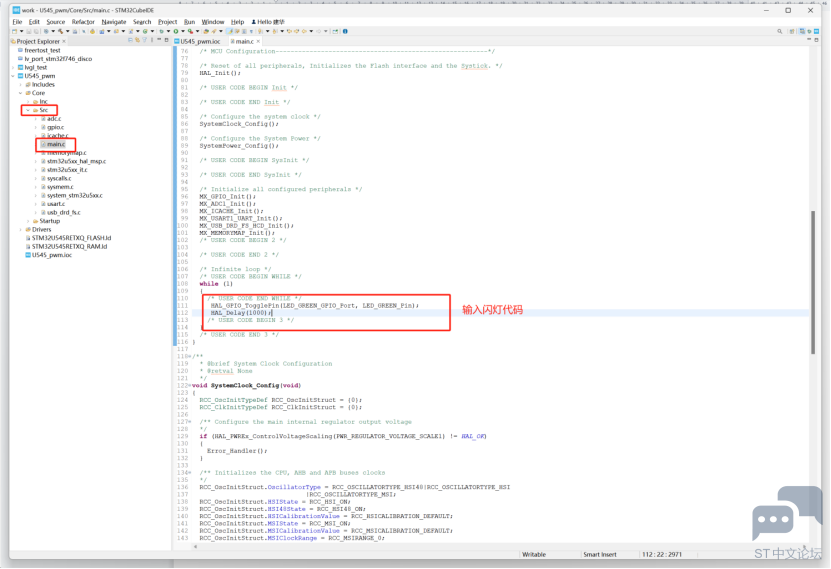This screenshot has width=831, height=569.
Task: Click the editor vertical scrollbar thumb
Action: (813, 282)
